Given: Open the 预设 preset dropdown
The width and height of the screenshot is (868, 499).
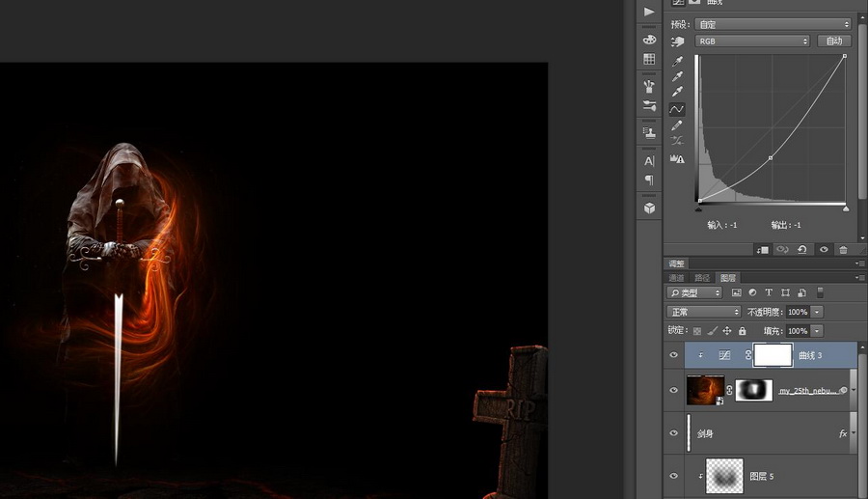Looking at the screenshot, I should coord(773,24).
